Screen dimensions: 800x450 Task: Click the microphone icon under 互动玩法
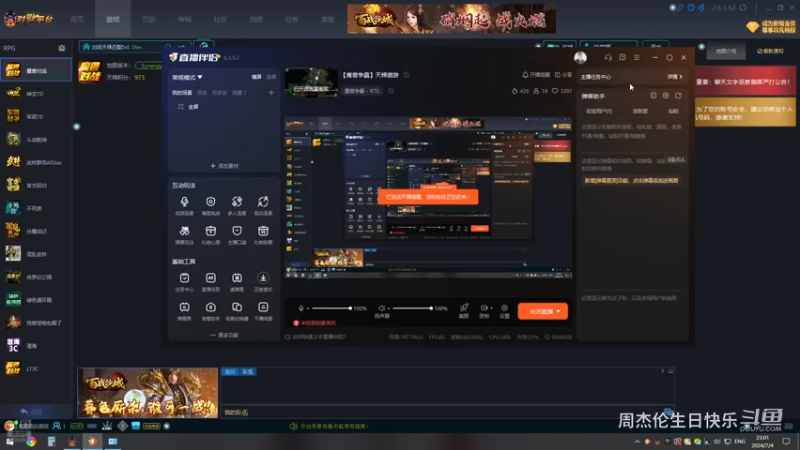click(184, 202)
